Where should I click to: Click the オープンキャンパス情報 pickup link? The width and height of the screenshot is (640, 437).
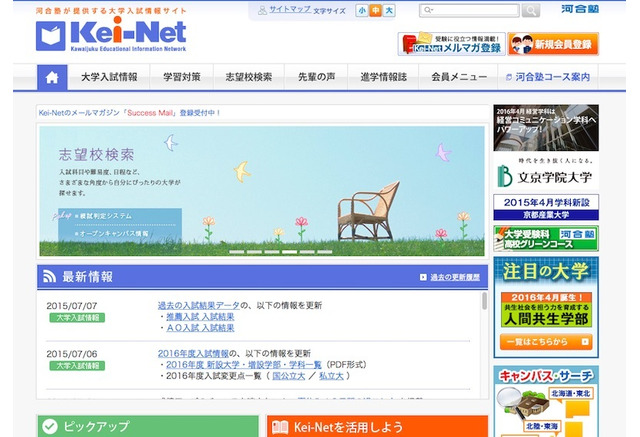114,234
